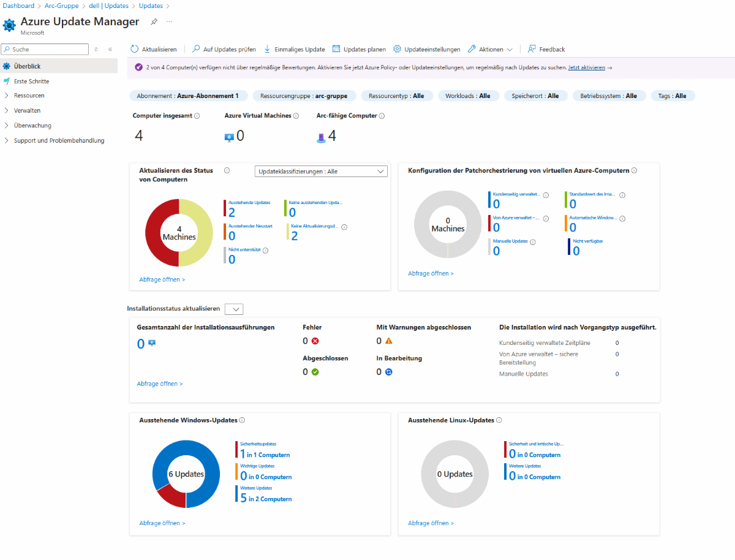Viewport: 735px width, 560px height.
Task: Click the Auf Updates prüfen search icon
Action: [x=196, y=49]
